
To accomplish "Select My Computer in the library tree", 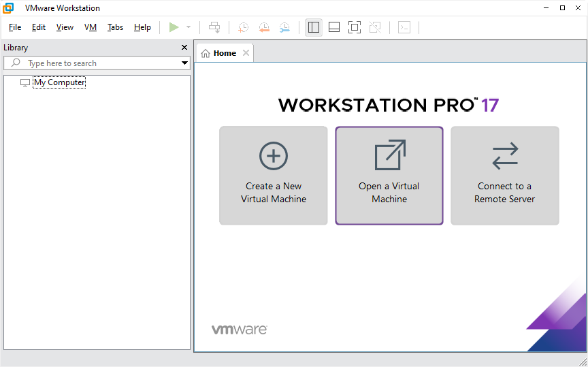I will (59, 82).
